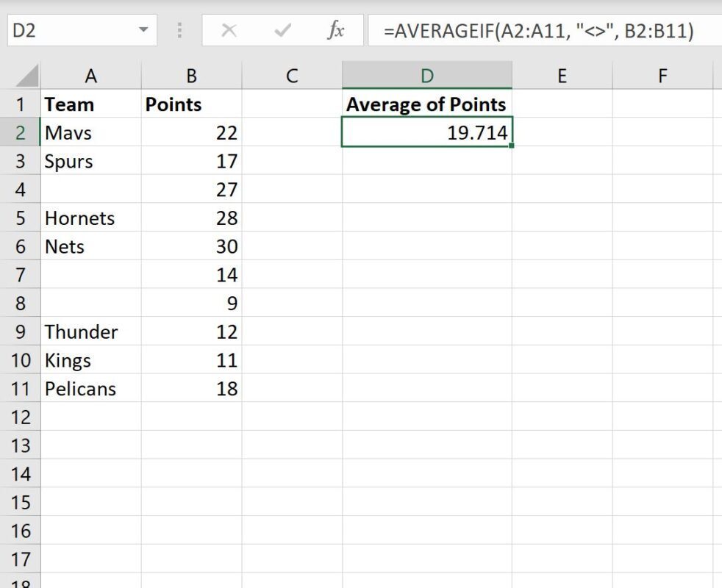Image resolution: width=722 pixels, height=588 pixels.
Task: Select column B header
Action: click(192, 76)
